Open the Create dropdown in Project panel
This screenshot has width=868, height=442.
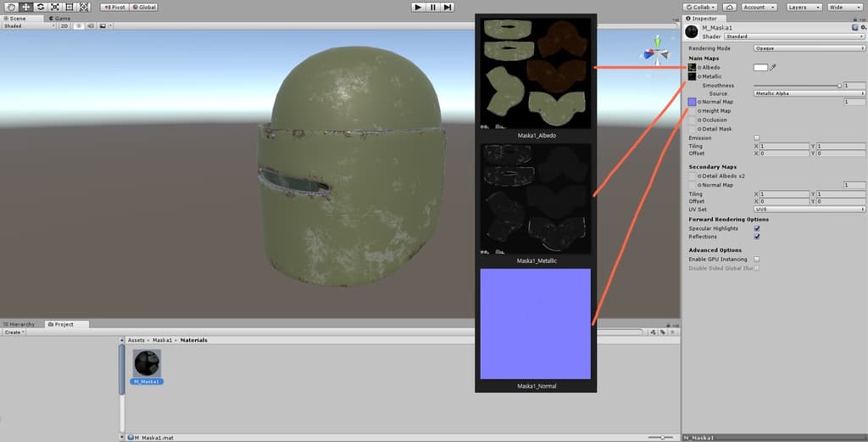pyautogui.click(x=15, y=333)
